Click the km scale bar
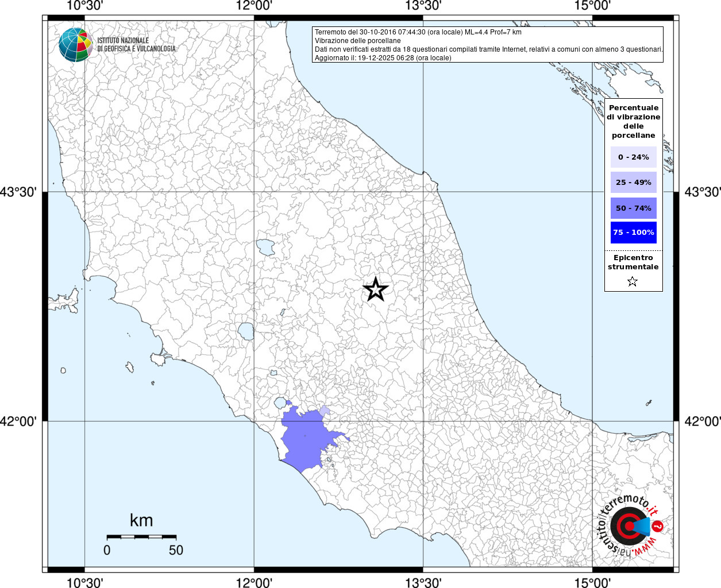The image size is (721, 588). pyautogui.click(x=141, y=537)
